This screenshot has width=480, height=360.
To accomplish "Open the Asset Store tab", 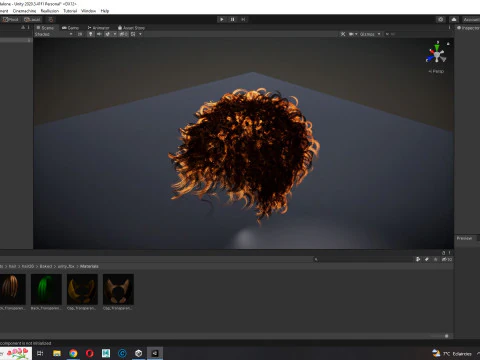I will [131, 28].
